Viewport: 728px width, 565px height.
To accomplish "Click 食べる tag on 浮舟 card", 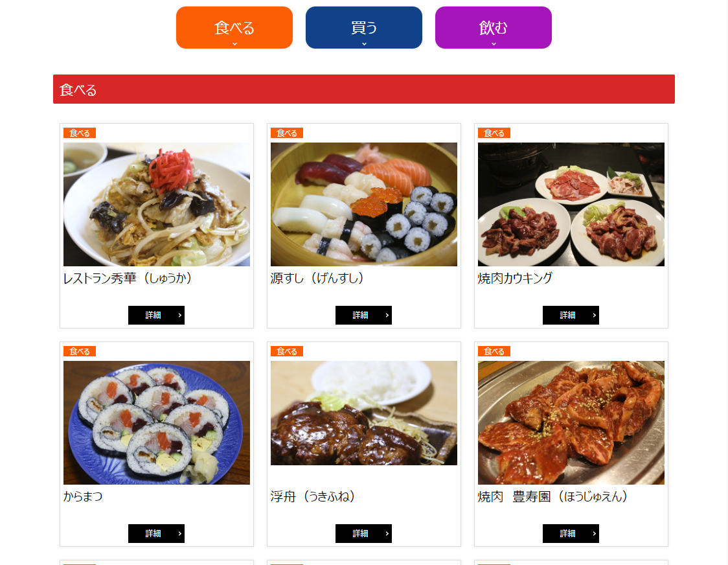I will point(287,351).
